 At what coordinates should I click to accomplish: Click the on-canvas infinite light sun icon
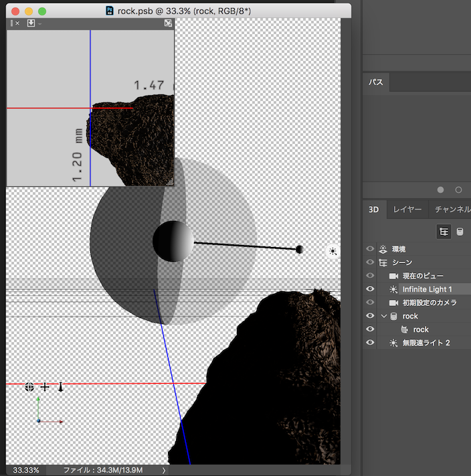point(333,251)
